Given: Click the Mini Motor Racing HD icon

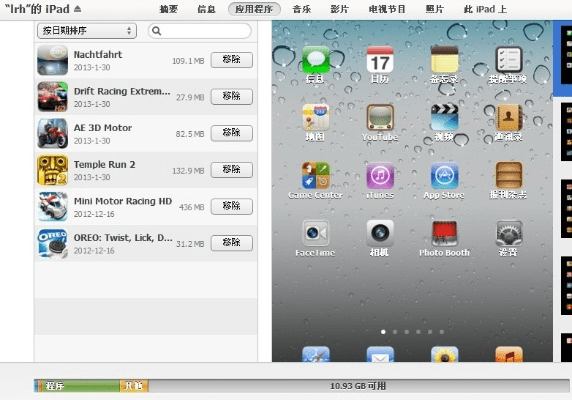Looking at the screenshot, I should coord(53,207).
